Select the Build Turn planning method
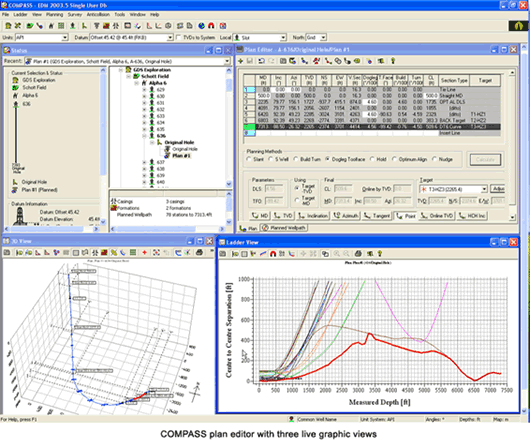This screenshot has width=530, height=447. [x=296, y=159]
